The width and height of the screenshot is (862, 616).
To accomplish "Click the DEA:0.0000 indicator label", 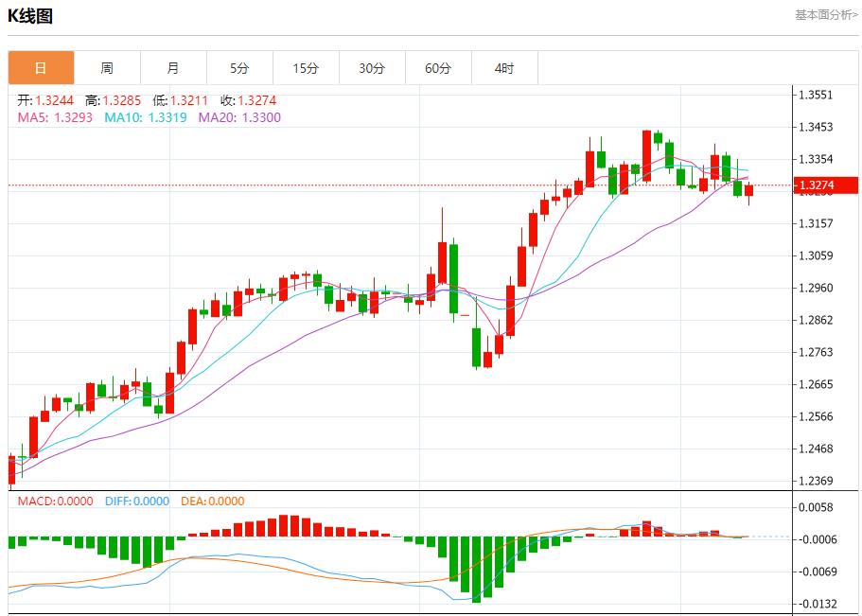I will (x=213, y=502).
